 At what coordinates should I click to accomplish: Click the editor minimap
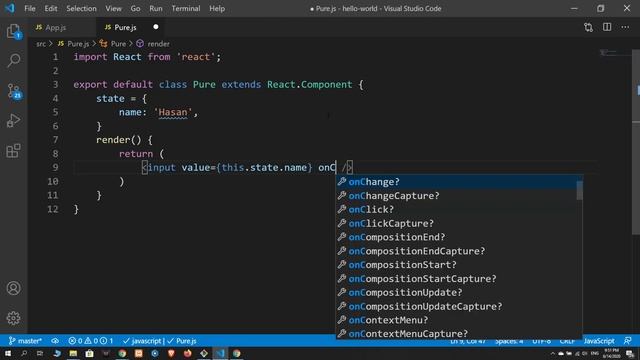click(614, 53)
